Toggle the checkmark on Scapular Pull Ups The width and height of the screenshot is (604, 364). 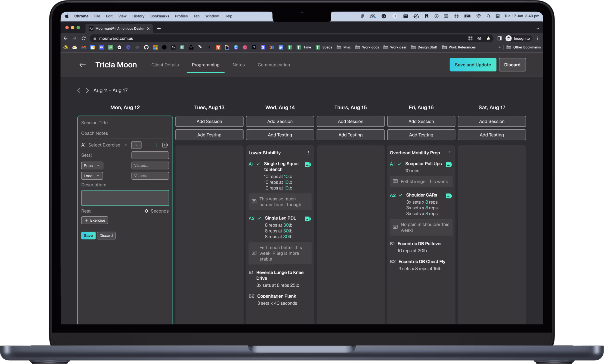[399, 164]
